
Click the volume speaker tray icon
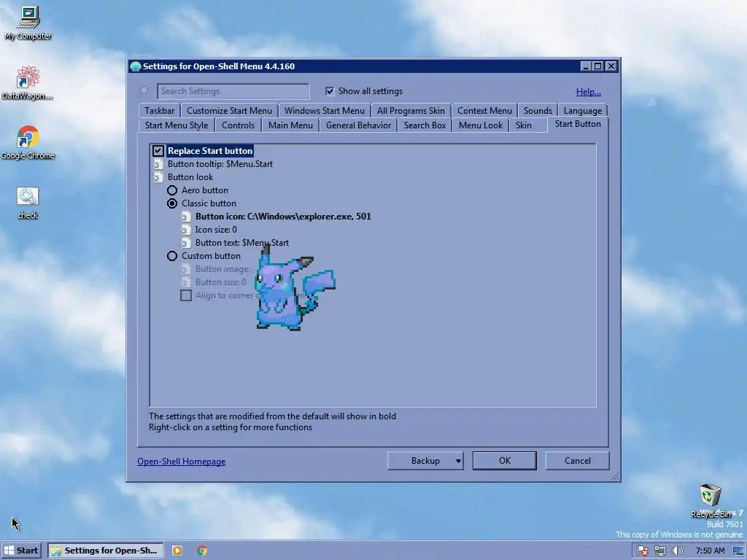(x=677, y=551)
